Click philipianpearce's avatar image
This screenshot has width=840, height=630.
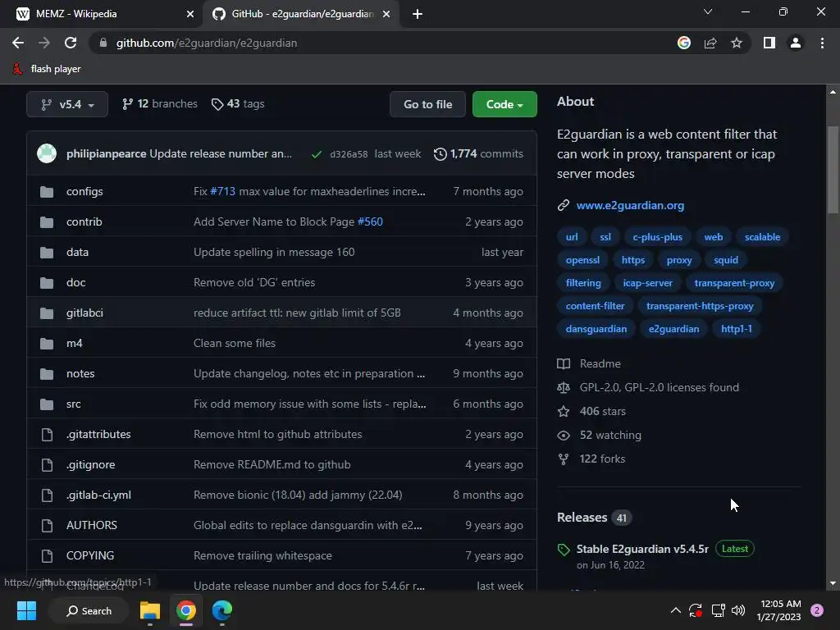pos(47,153)
